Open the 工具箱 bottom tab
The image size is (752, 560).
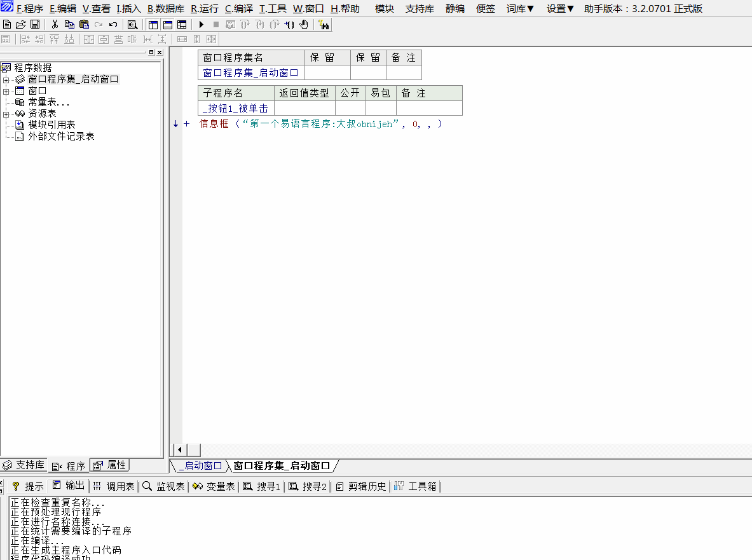point(415,486)
